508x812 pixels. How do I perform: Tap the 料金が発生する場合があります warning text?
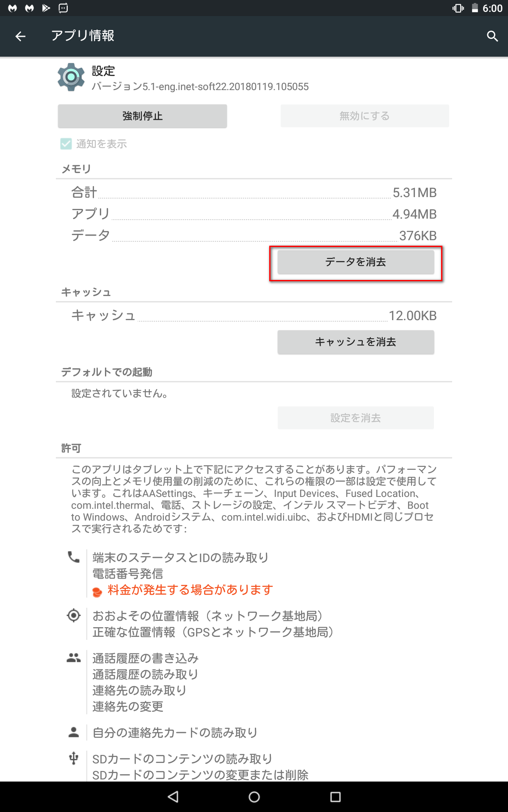(x=190, y=590)
